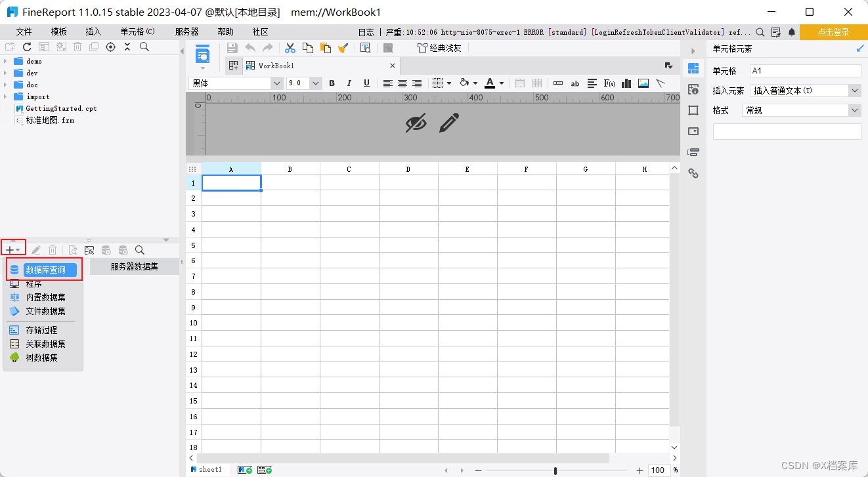This screenshot has width=868, height=477.
Task: Insert a formula via F(x) icon
Action: tap(609, 83)
